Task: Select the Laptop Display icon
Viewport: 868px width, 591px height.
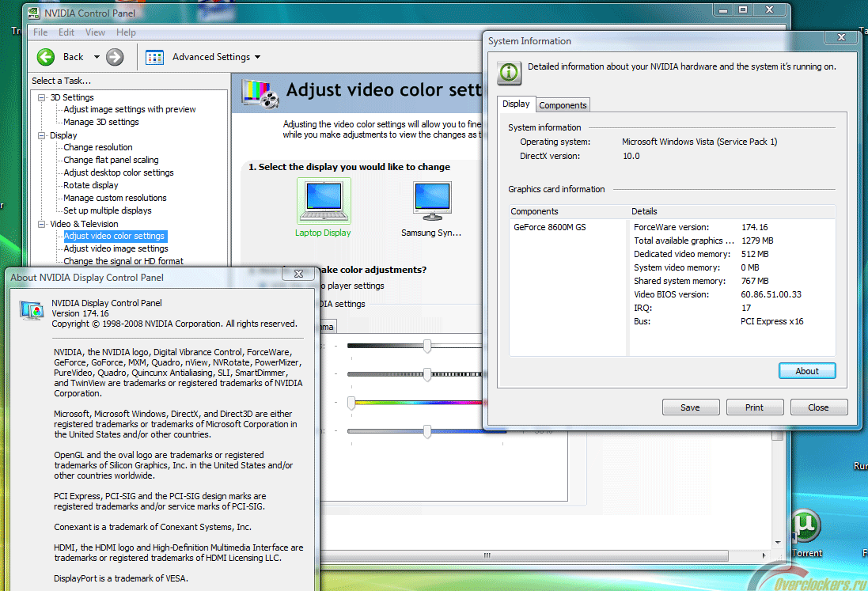Action: click(324, 200)
